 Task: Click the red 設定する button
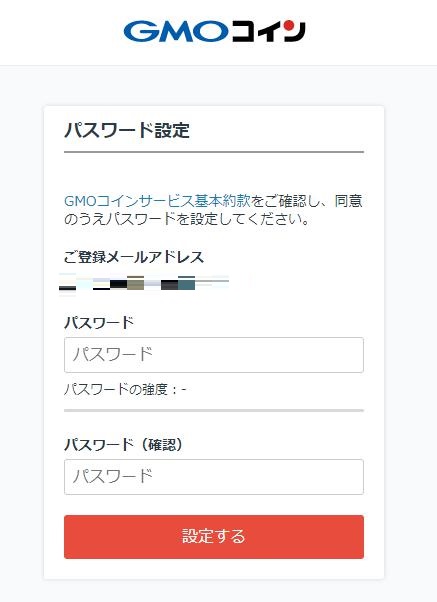(x=214, y=537)
